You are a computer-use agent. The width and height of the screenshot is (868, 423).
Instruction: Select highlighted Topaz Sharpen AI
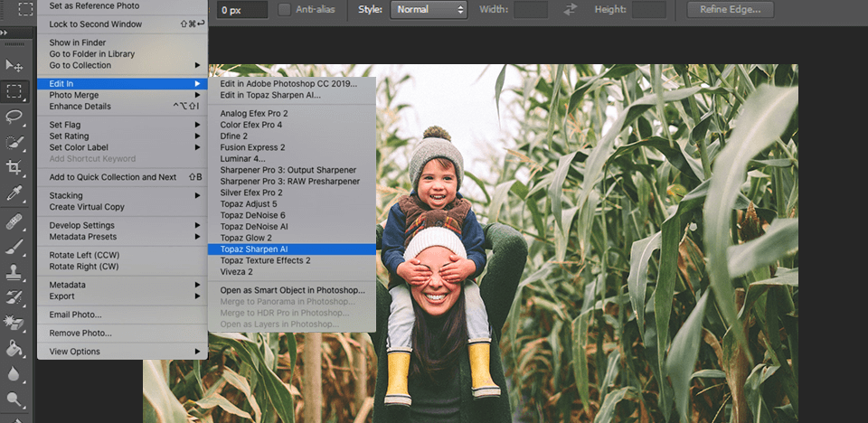click(292, 249)
